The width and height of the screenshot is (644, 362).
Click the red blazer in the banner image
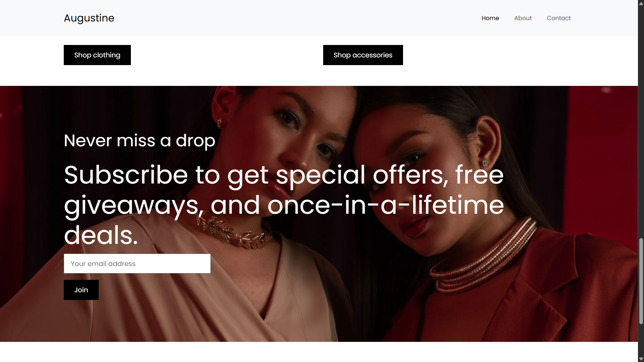coord(520,295)
